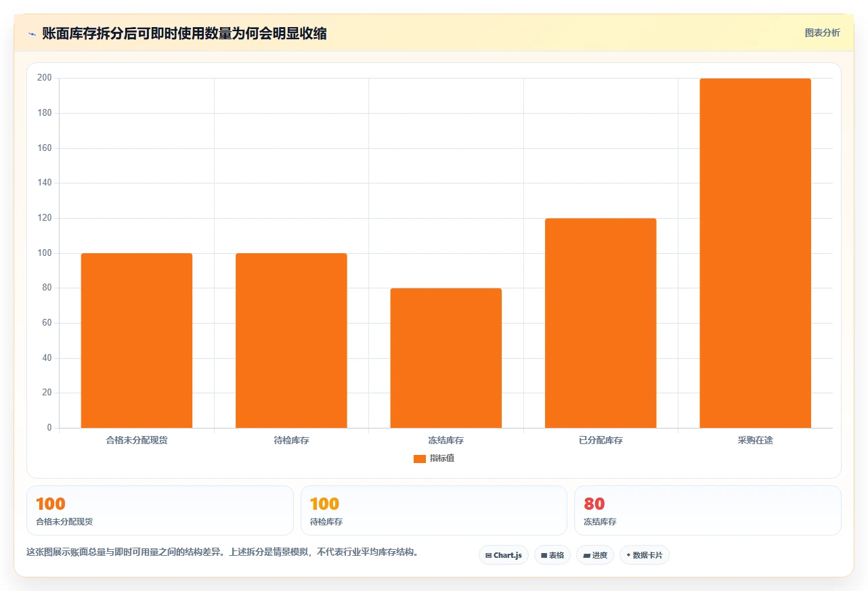This screenshot has height=591, width=868.
Task: Click the y-axis value 200
Action: click(x=45, y=78)
